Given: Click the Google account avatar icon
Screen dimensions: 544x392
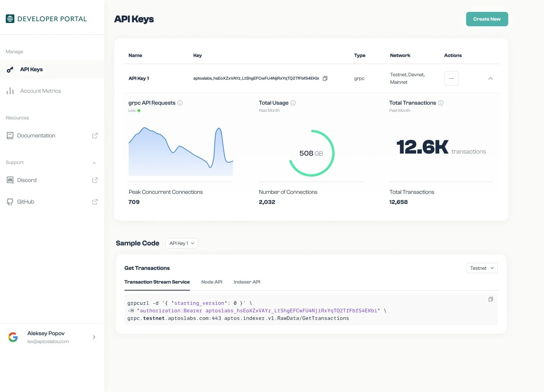Looking at the screenshot, I should (x=13, y=337).
